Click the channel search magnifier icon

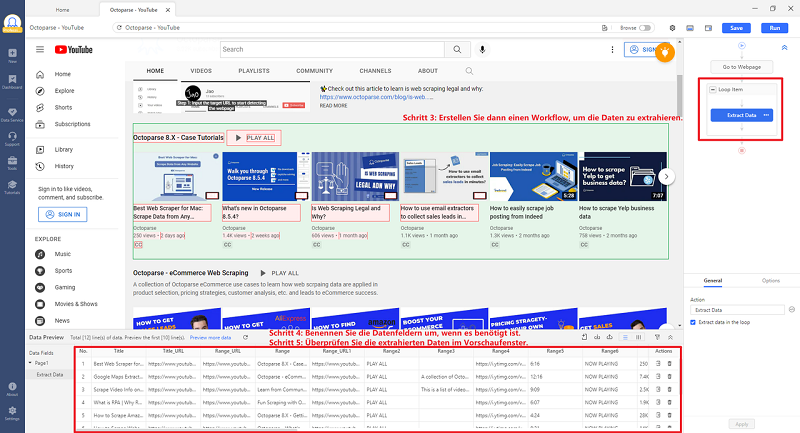point(469,71)
